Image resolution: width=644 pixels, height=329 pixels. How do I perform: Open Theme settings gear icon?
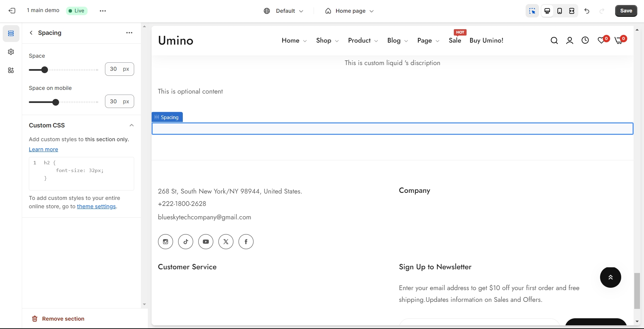click(11, 52)
